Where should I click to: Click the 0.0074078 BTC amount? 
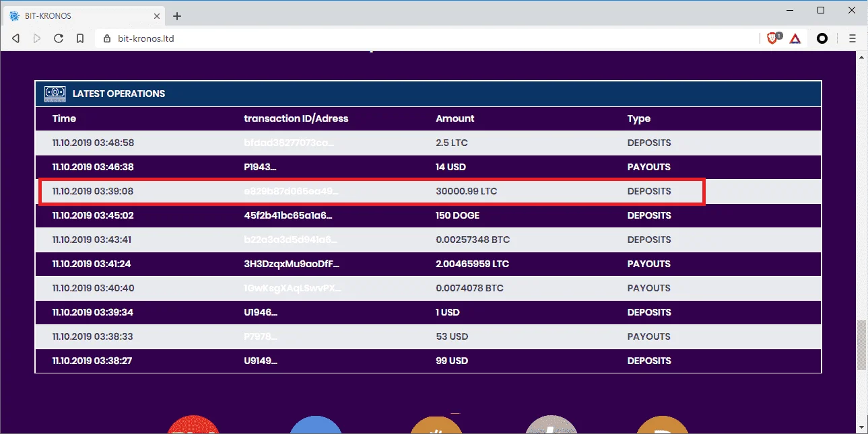pos(469,288)
